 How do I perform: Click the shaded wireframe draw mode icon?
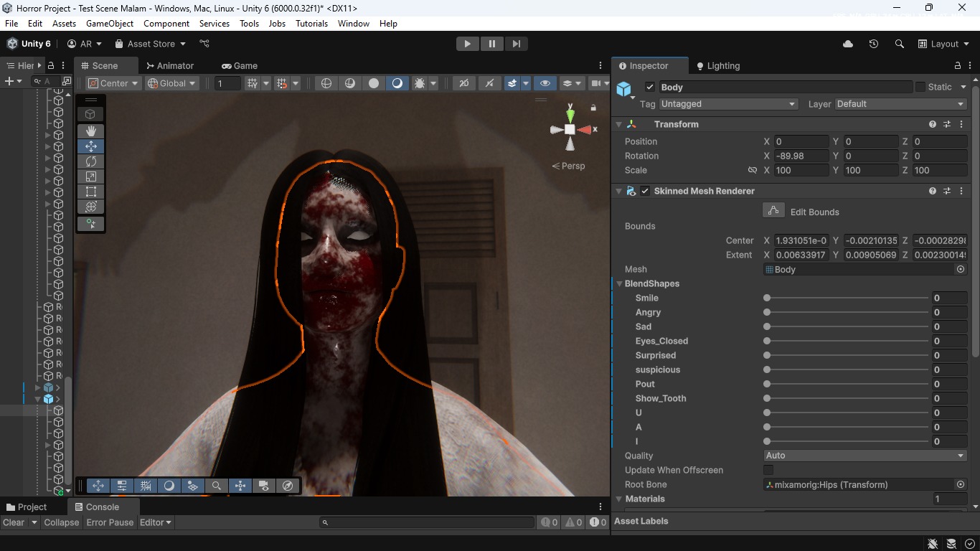point(350,83)
